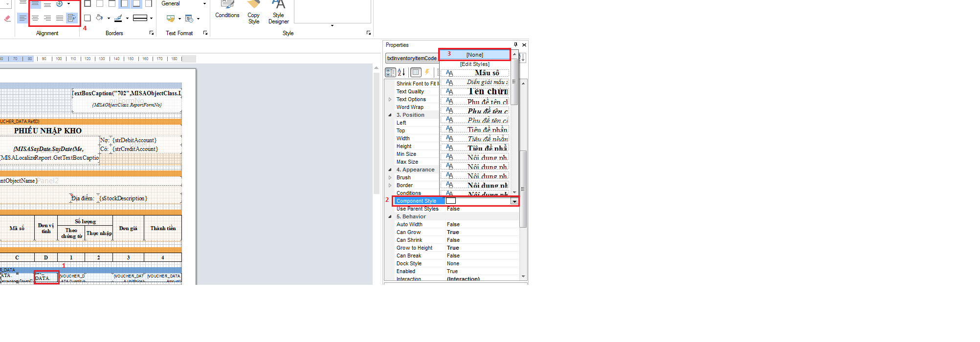Select the {sStockDescription} field
Viewport: 980px width, 342px height.
pos(123,198)
